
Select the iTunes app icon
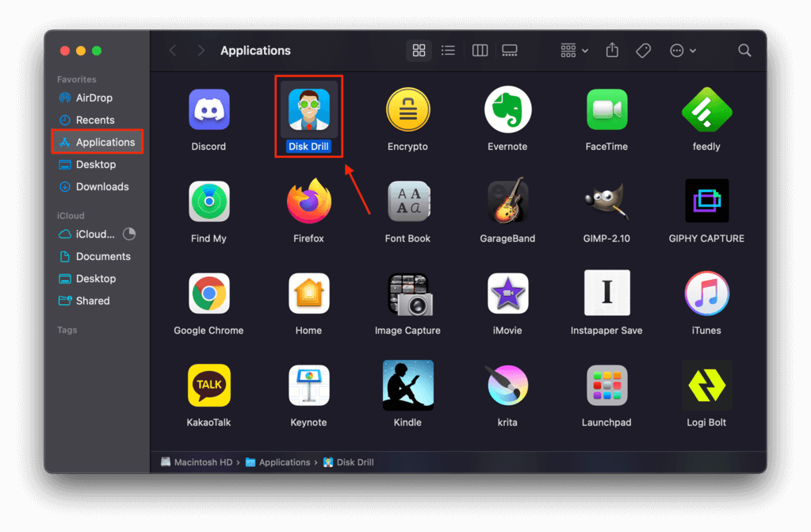coord(706,293)
